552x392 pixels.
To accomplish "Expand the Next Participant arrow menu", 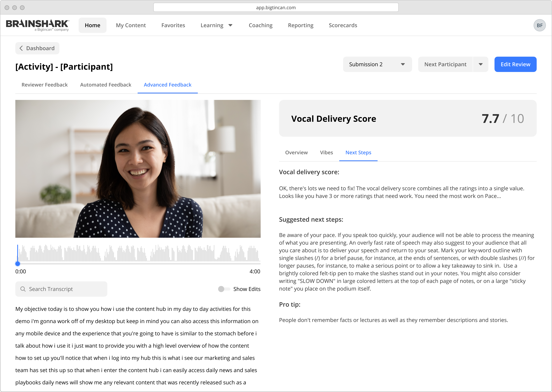I will tap(480, 64).
